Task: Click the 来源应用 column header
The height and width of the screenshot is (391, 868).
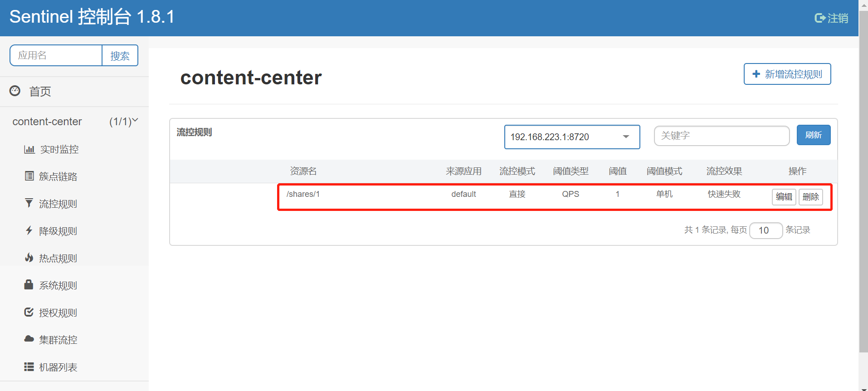Action: pos(463,171)
